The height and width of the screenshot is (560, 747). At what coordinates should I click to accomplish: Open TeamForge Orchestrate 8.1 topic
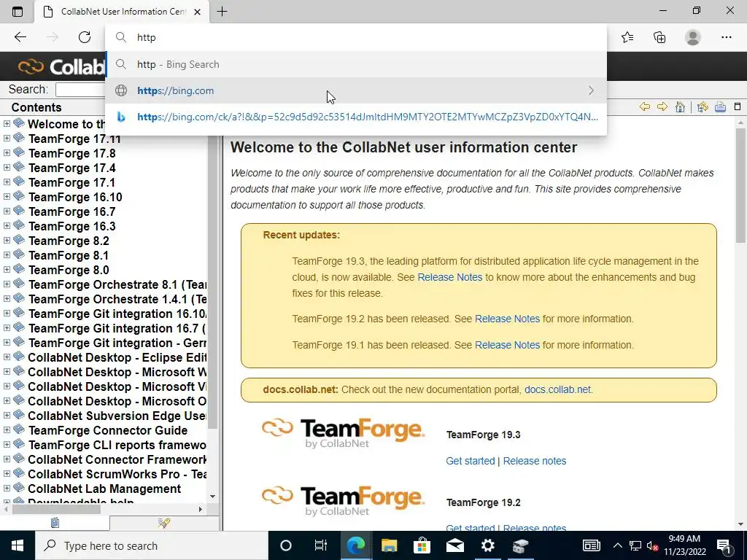pyautogui.click(x=117, y=285)
